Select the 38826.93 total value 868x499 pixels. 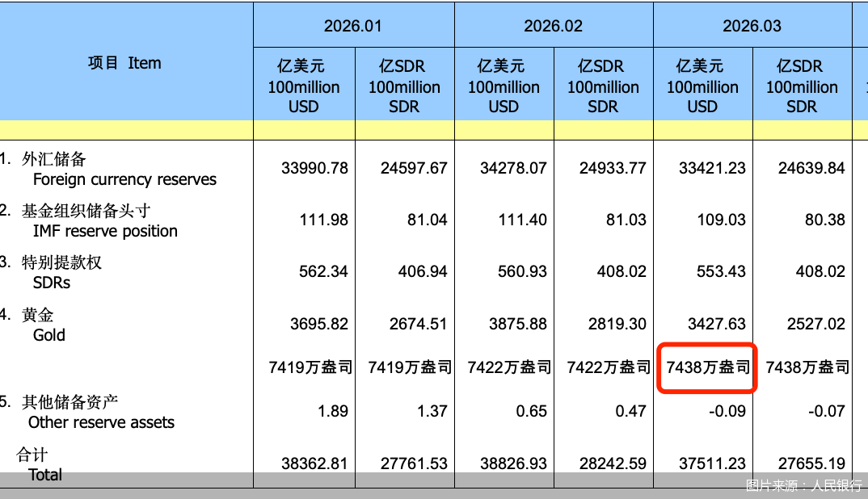click(x=513, y=463)
